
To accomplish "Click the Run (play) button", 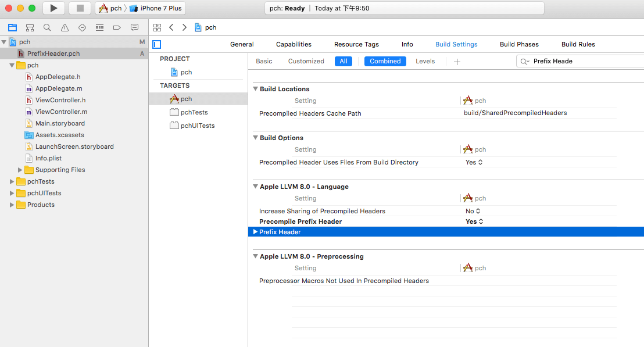I will point(53,8).
